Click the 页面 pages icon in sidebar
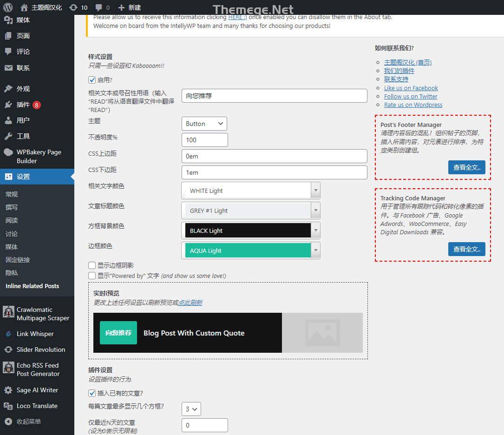Image resolution: width=504 pixels, height=435 pixels. (x=8, y=36)
